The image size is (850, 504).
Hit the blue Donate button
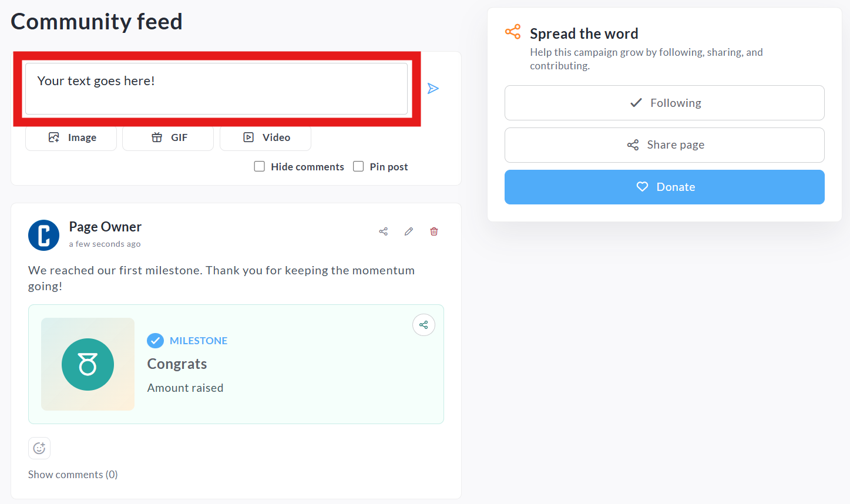(664, 187)
